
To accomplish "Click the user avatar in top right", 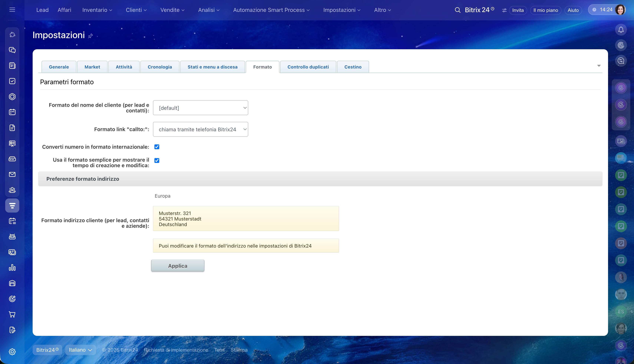I will coord(620,10).
